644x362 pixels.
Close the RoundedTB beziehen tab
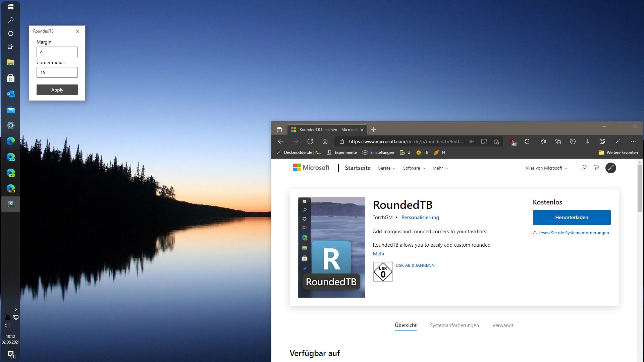coord(362,130)
